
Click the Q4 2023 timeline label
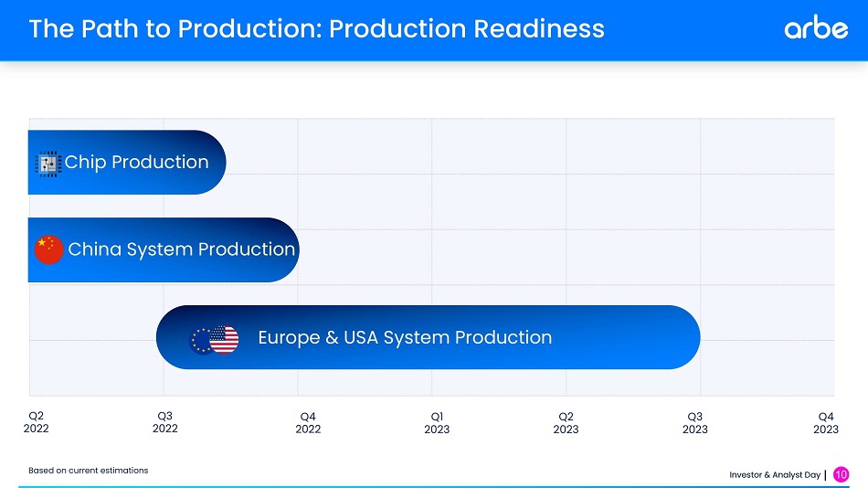pyautogui.click(x=825, y=423)
